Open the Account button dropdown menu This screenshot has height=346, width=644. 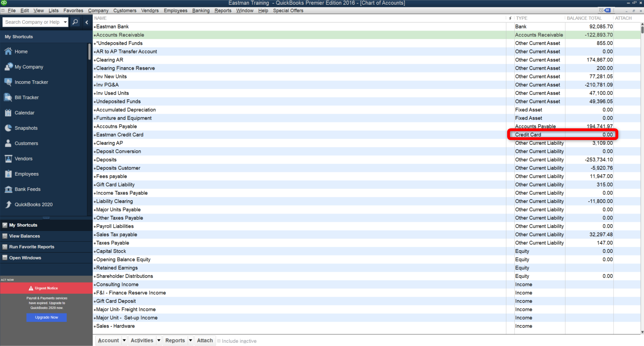pyautogui.click(x=124, y=340)
